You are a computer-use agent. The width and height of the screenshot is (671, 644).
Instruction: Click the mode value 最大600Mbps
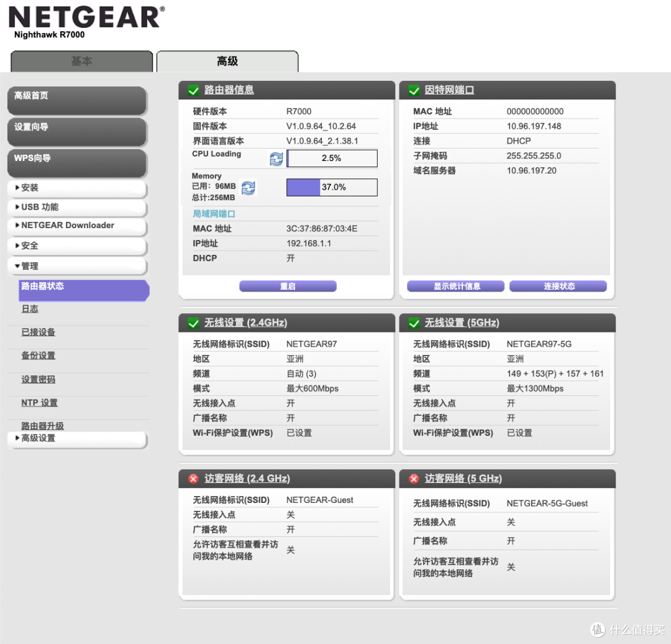[313, 389]
